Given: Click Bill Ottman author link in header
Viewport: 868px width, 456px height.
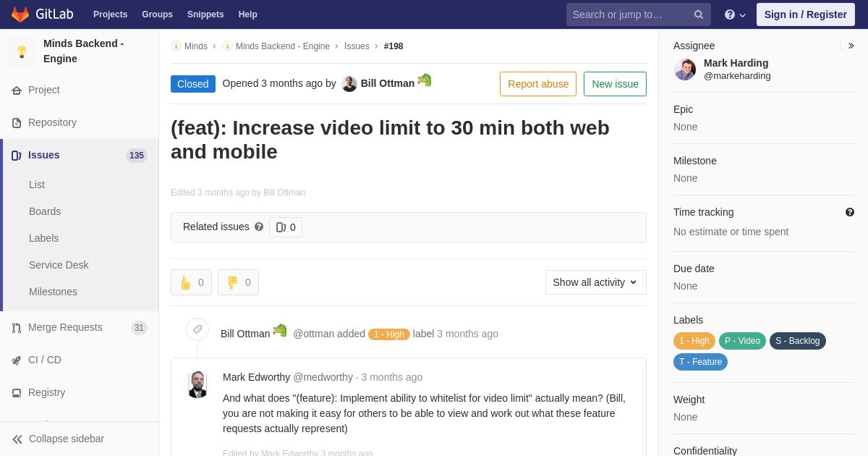Looking at the screenshot, I should [388, 83].
